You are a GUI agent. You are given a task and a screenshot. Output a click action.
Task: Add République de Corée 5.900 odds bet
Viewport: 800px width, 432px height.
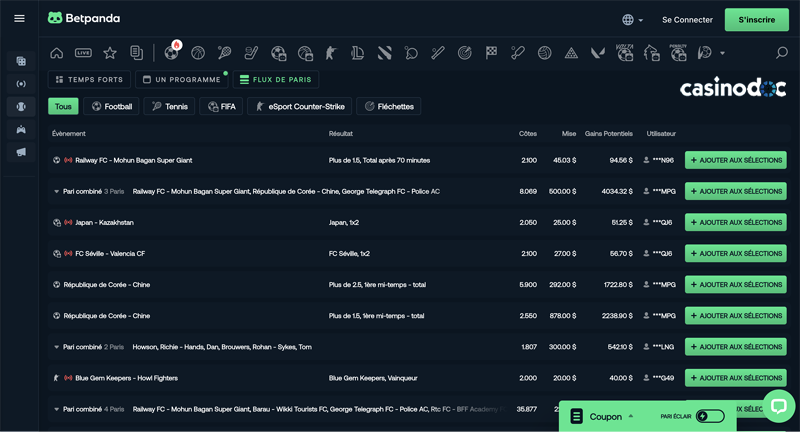736,285
